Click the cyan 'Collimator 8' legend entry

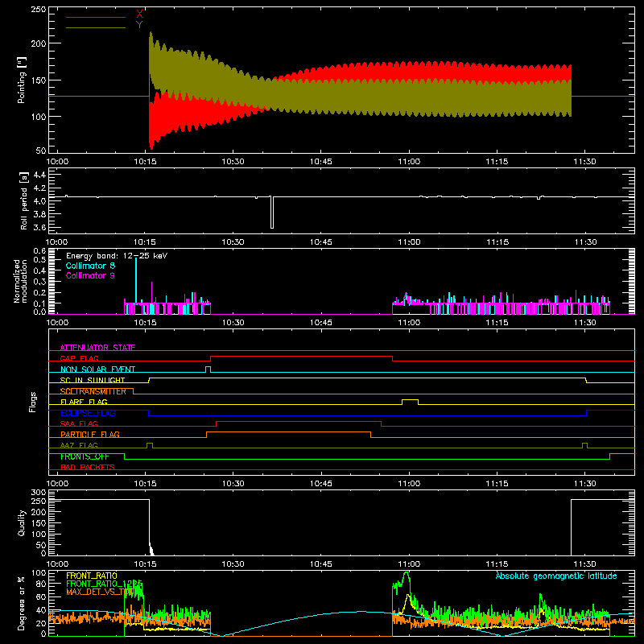tap(90, 266)
